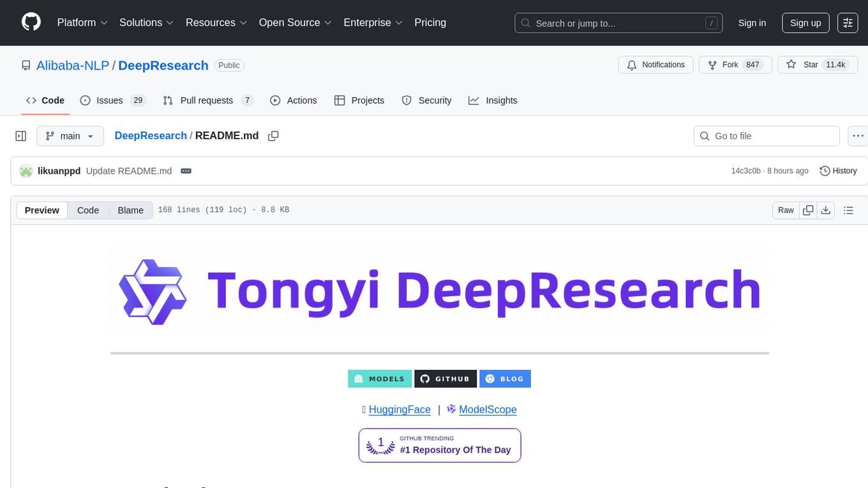868x488 pixels.
Task: Download the raw file icon
Action: click(x=825, y=210)
